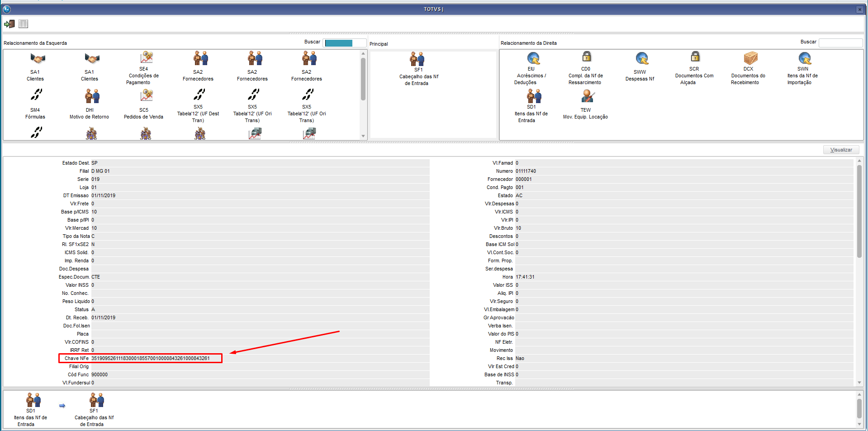This screenshot has width=868, height=431.
Task: Click down arrow of fields panel scrollbar
Action: coord(859,383)
